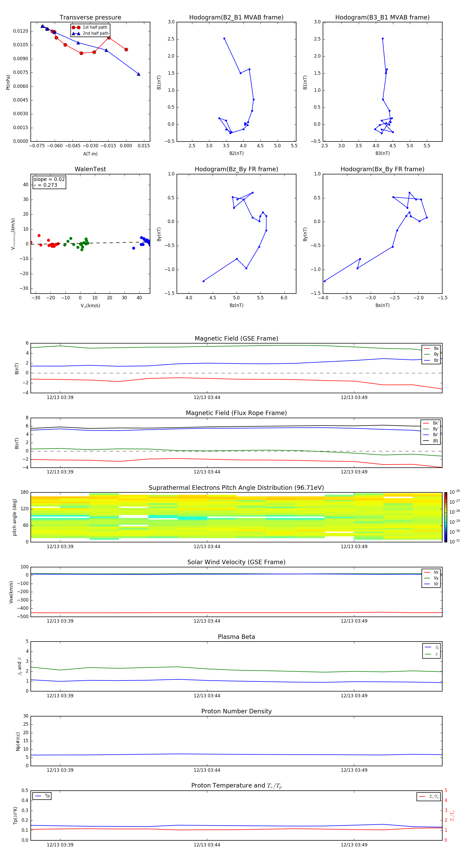
Task: Click the 'Vy' legend entry
Action: pos(431,578)
